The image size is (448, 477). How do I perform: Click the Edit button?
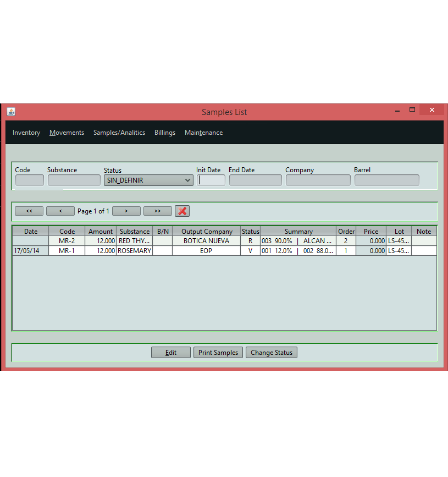click(171, 352)
